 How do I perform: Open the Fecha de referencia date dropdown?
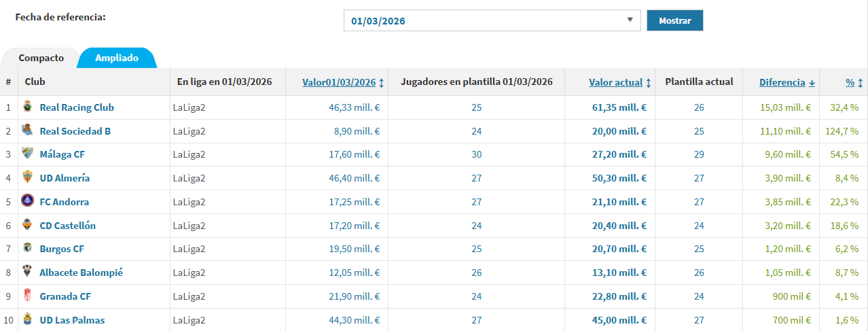click(492, 20)
